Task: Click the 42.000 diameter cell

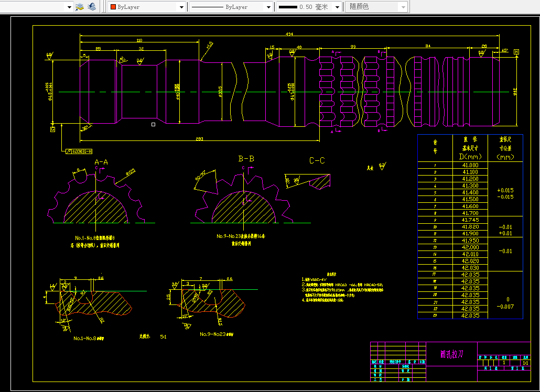Action: [x=470, y=247]
